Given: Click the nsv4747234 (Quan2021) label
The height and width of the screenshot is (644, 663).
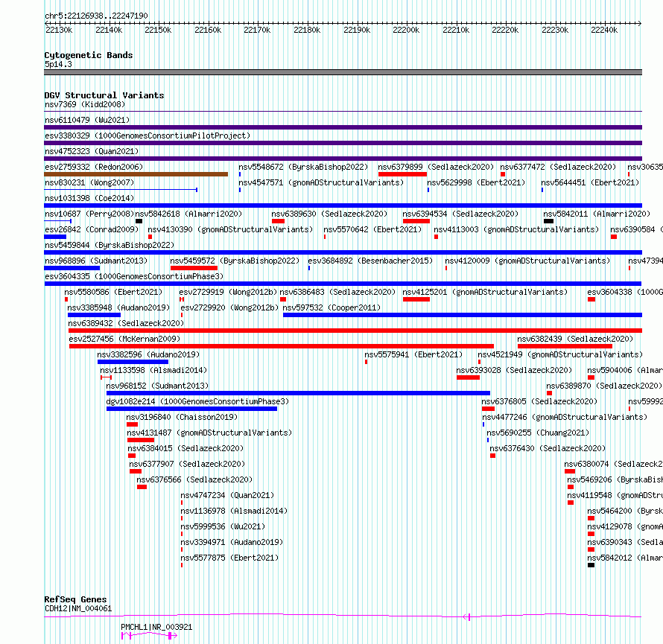Looking at the screenshot, I should (227, 495).
